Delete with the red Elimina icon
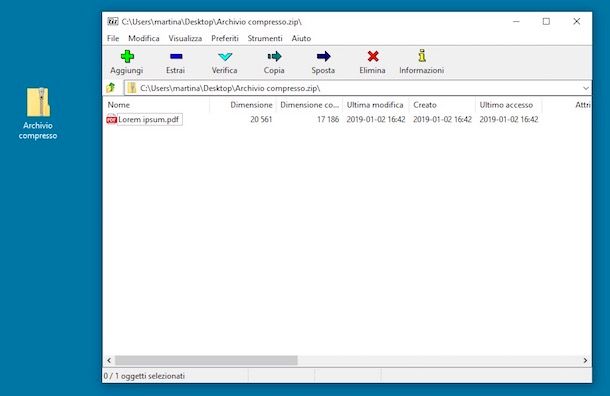 373,56
